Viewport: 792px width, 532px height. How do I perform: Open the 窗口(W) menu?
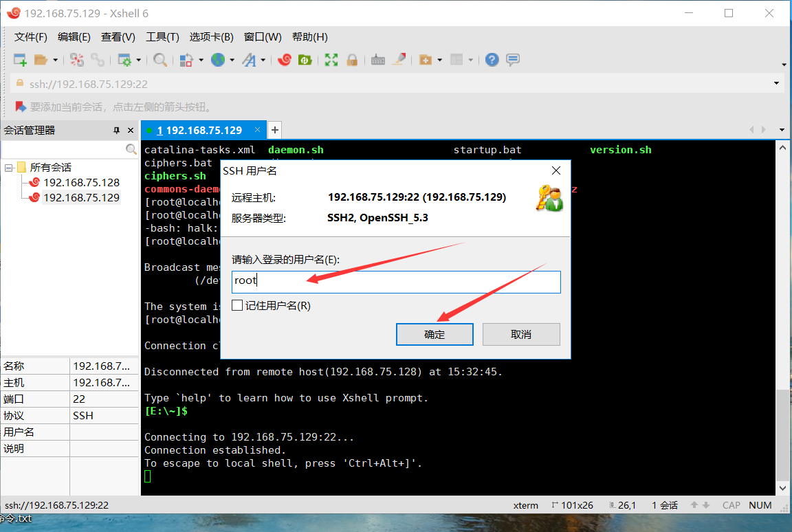point(262,37)
